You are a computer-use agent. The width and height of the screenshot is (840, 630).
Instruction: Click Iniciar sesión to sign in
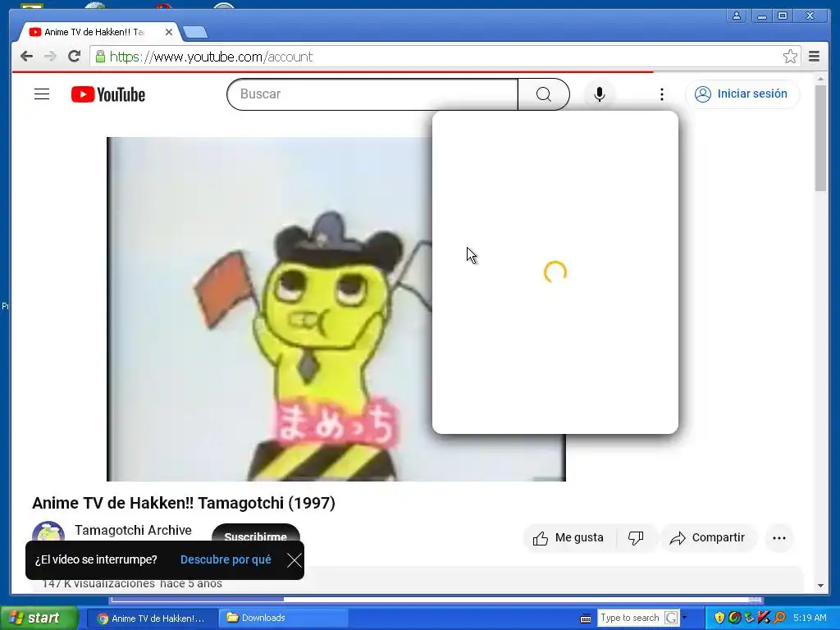click(742, 94)
